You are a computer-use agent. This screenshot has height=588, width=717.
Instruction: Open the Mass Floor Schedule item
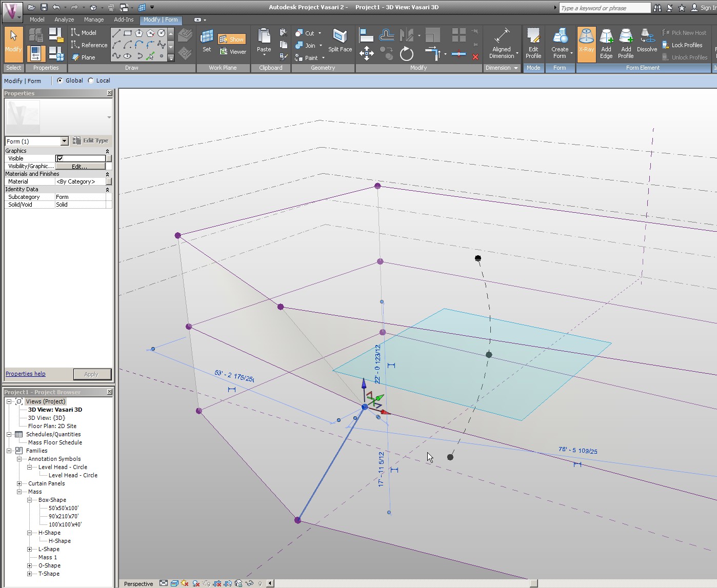55,442
